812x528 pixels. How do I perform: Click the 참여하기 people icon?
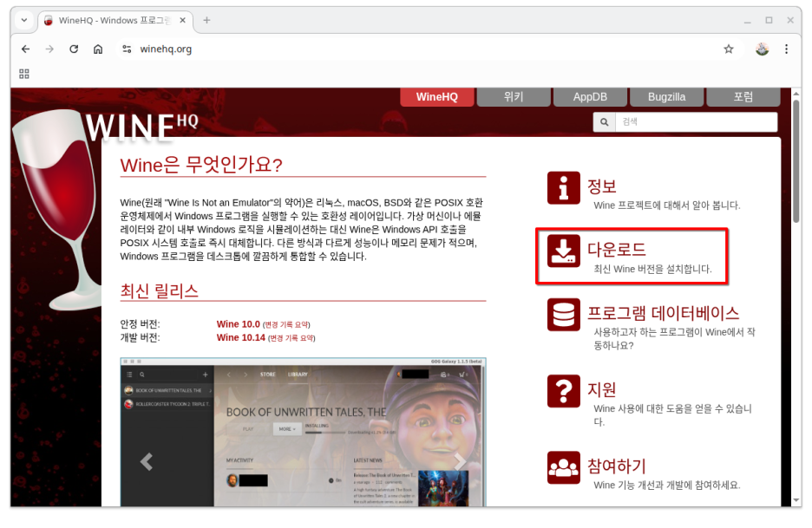[563, 467]
